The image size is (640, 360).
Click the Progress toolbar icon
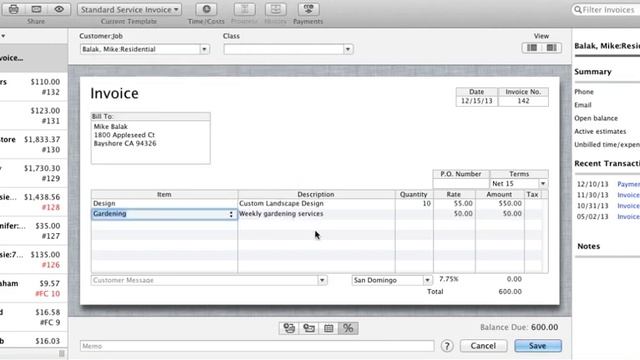point(244,9)
